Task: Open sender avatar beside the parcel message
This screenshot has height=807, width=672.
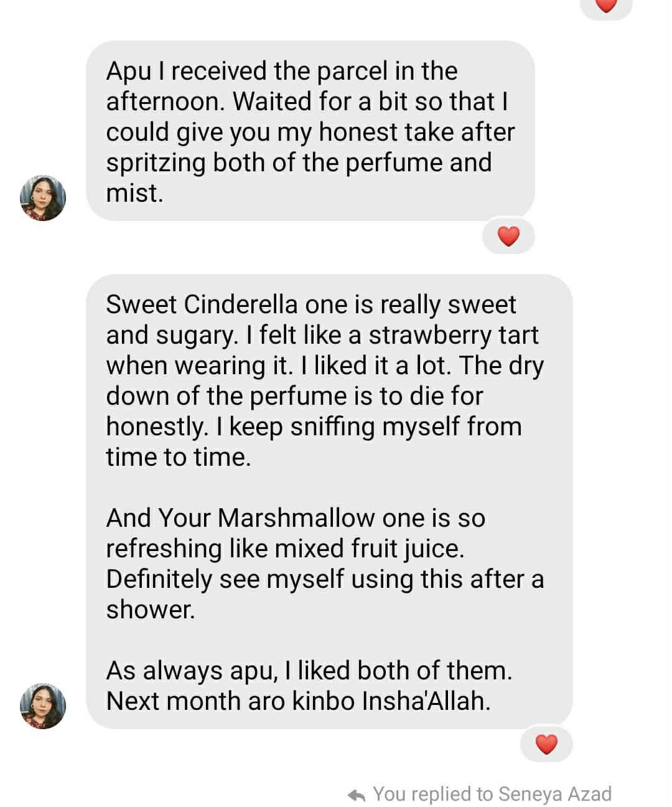Action: click(43, 198)
